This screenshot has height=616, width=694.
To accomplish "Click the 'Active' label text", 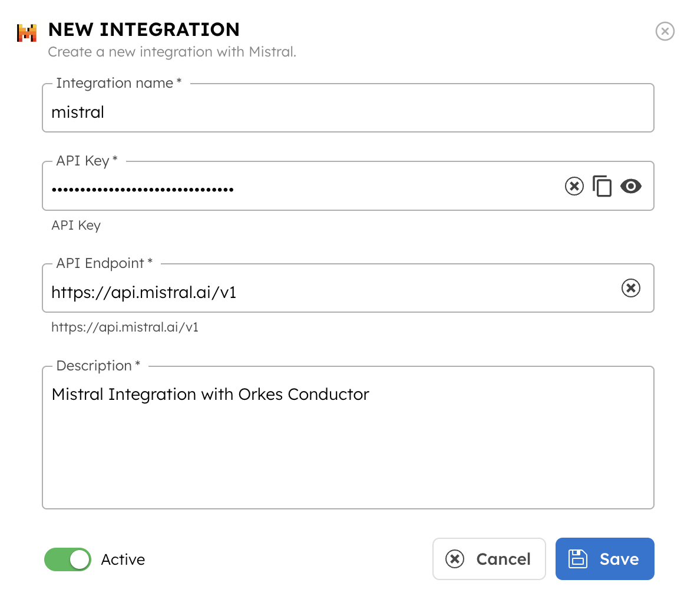I will pyautogui.click(x=123, y=559).
